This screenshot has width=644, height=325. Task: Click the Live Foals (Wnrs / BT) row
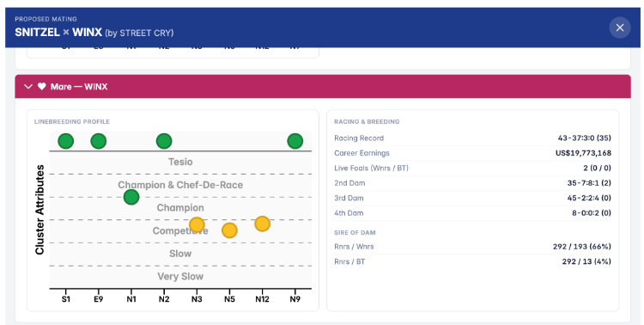point(472,168)
